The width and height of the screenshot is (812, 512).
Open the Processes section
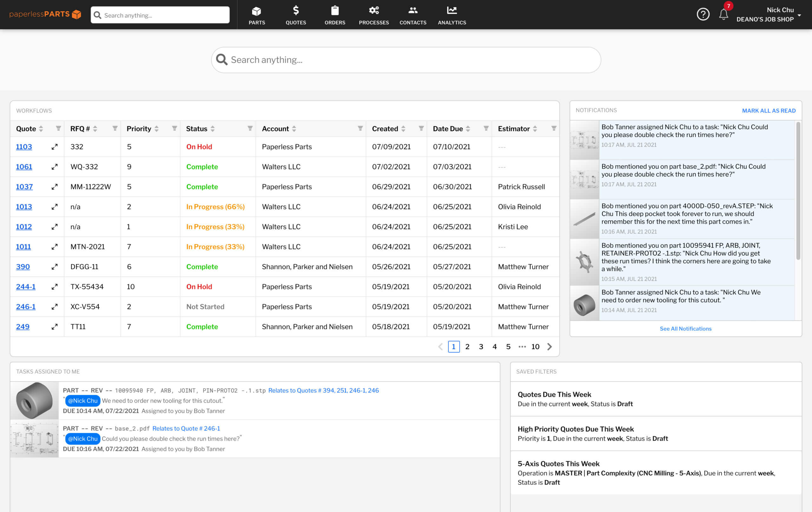click(374, 15)
